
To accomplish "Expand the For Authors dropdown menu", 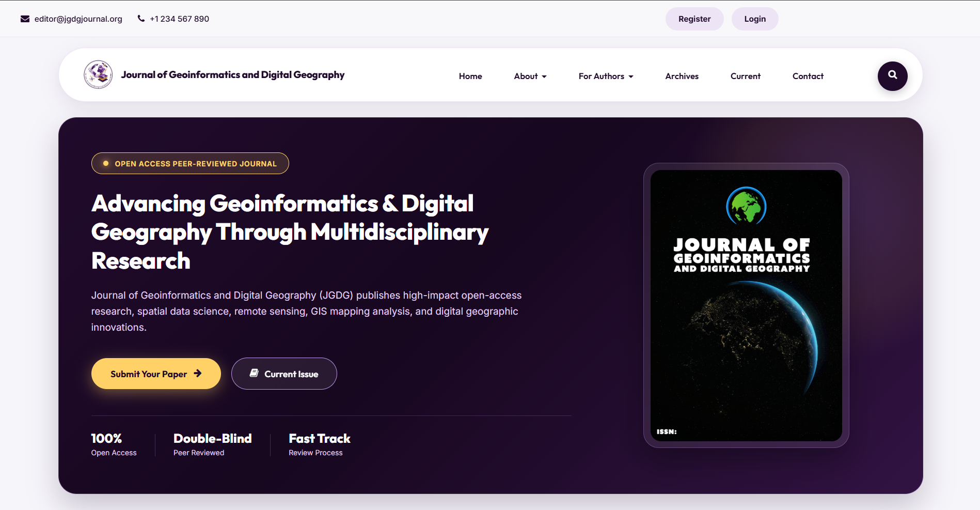I will click(606, 76).
